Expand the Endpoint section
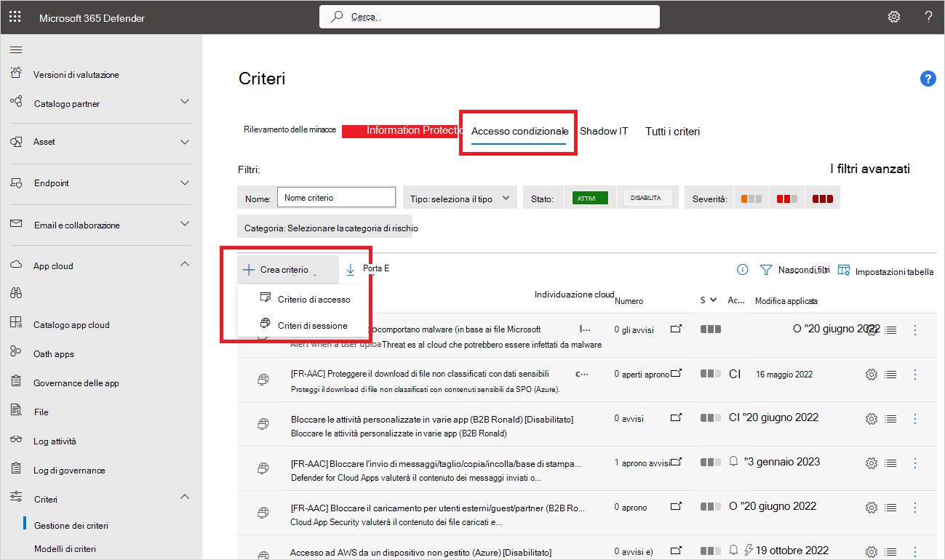The image size is (945, 560). (x=185, y=183)
